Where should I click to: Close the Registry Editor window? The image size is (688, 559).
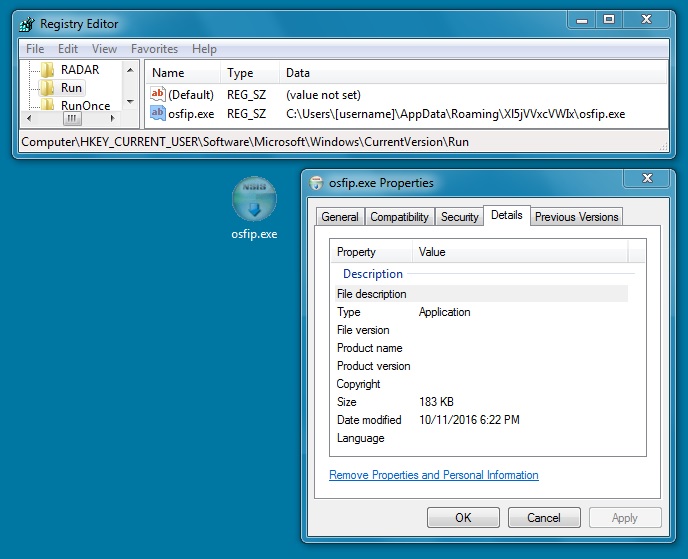click(646, 20)
